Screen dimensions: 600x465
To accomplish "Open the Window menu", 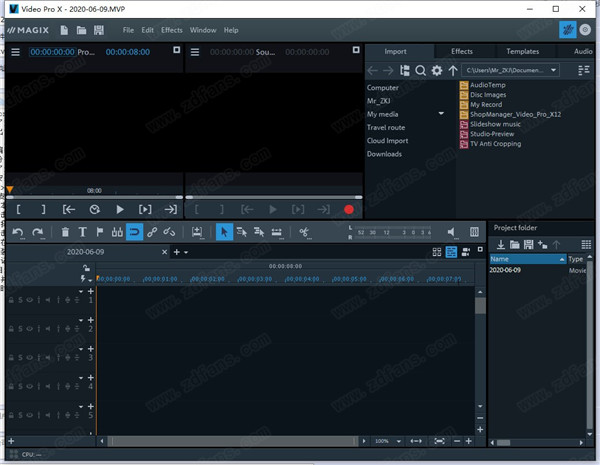I will (x=203, y=30).
